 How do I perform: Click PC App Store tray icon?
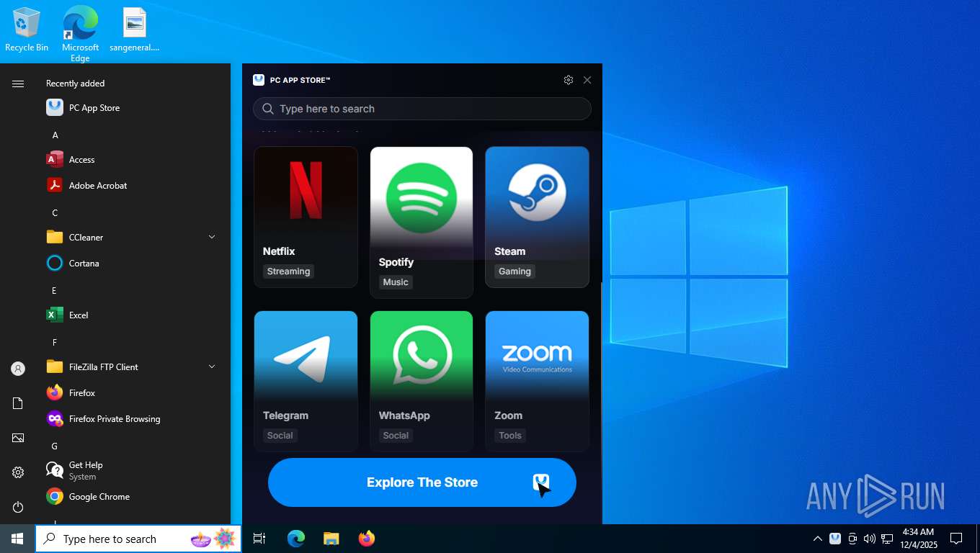835,539
